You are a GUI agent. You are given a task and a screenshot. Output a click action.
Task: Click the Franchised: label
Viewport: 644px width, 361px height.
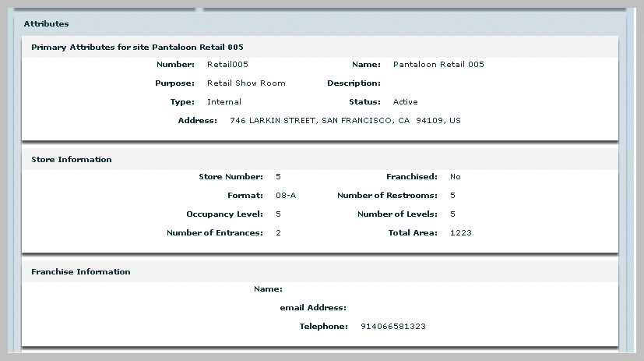(x=411, y=177)
